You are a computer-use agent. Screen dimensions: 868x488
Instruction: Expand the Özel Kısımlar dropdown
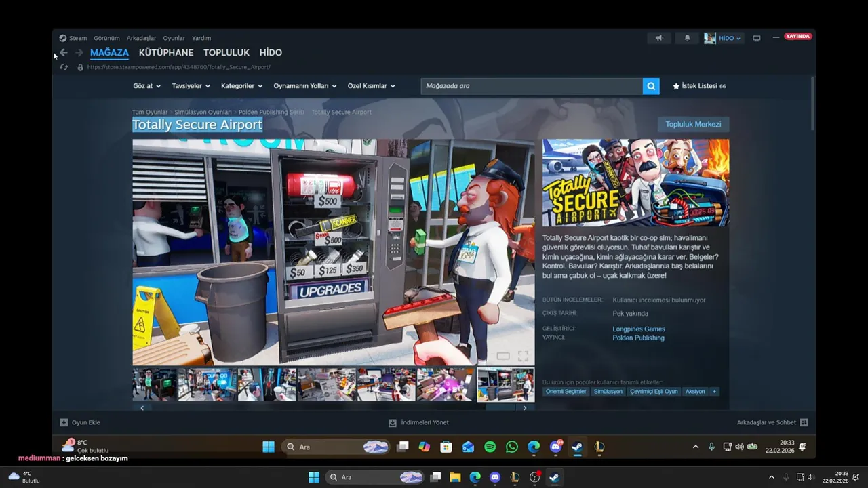pos(371,86)
